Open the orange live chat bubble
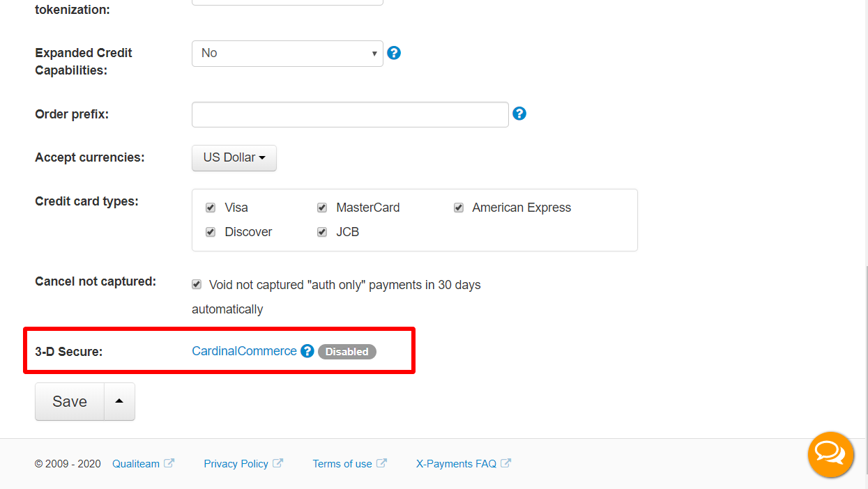 click(x=830, y=455)
